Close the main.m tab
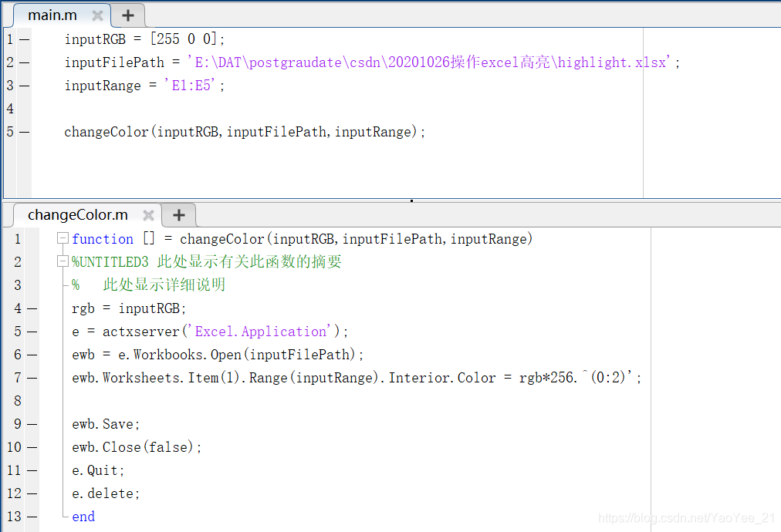Image resolution: width=781 pixels, height=532 pixels. (97, 16)
